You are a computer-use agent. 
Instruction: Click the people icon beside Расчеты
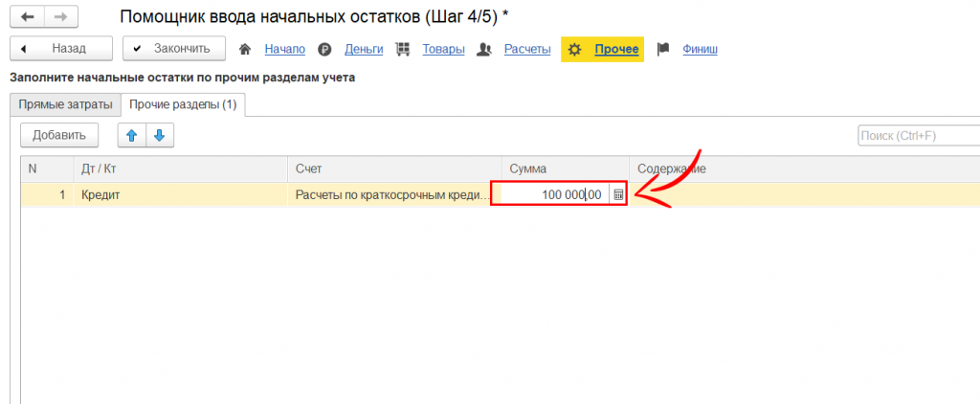pyautogui.click(x=483, y=49)
